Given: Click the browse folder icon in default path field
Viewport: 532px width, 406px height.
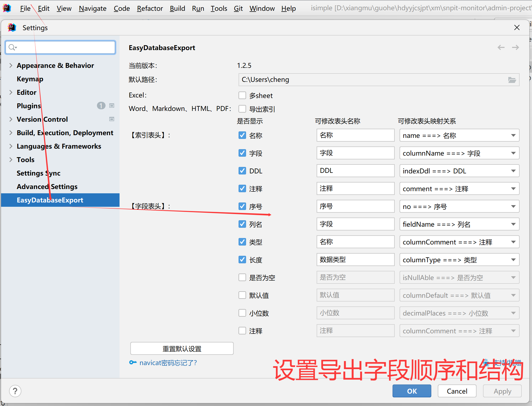Looking at the screenshot, I should click(x=512, y=80).
